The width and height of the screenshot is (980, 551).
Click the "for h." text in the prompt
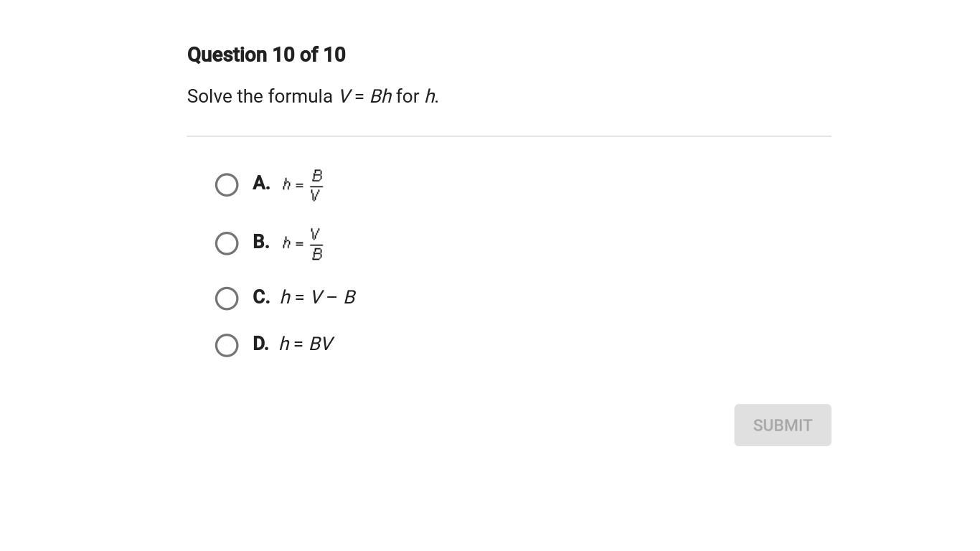click(x=417, y=96)
